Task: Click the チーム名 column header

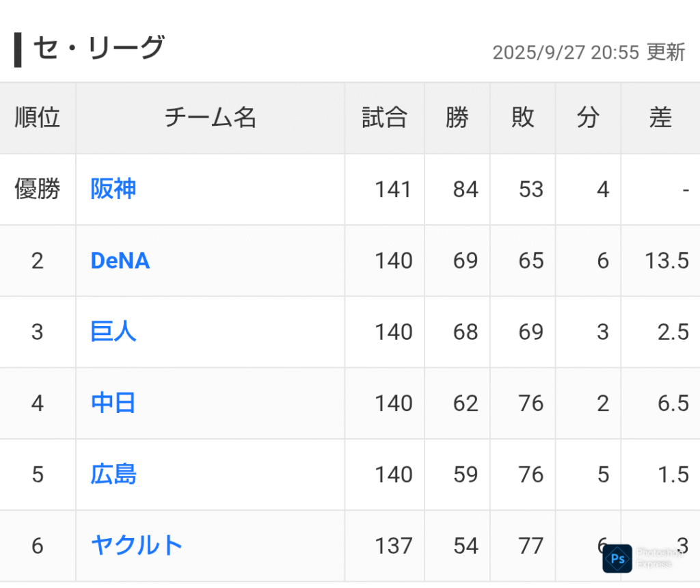Action: point(211,118)
